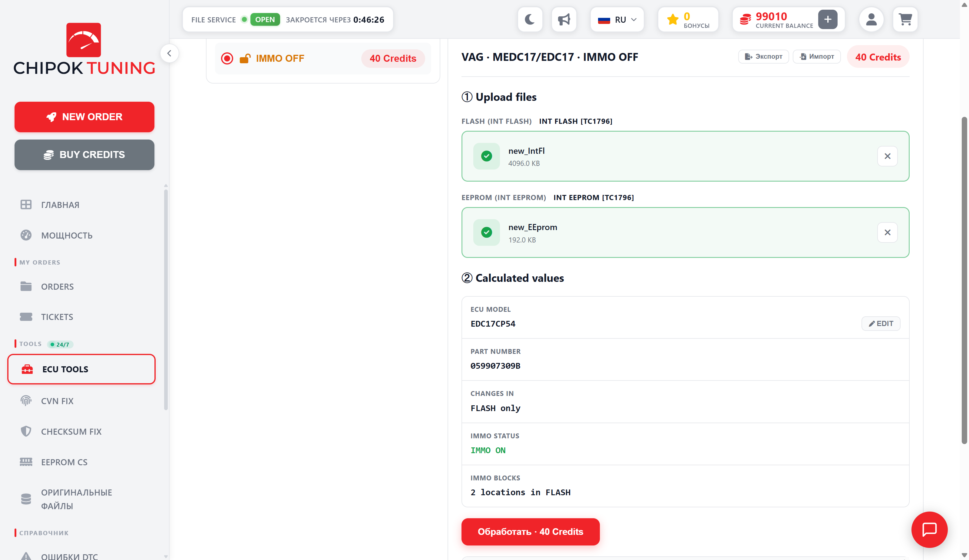Click the 0:46:26 closing countdown timer
969x560 pixels.
[x=369, y=20]
